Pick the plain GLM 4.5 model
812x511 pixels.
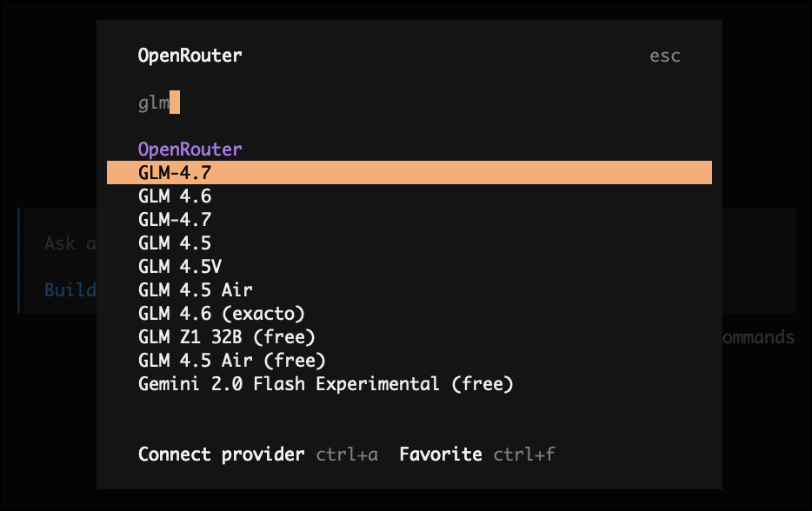175,243
